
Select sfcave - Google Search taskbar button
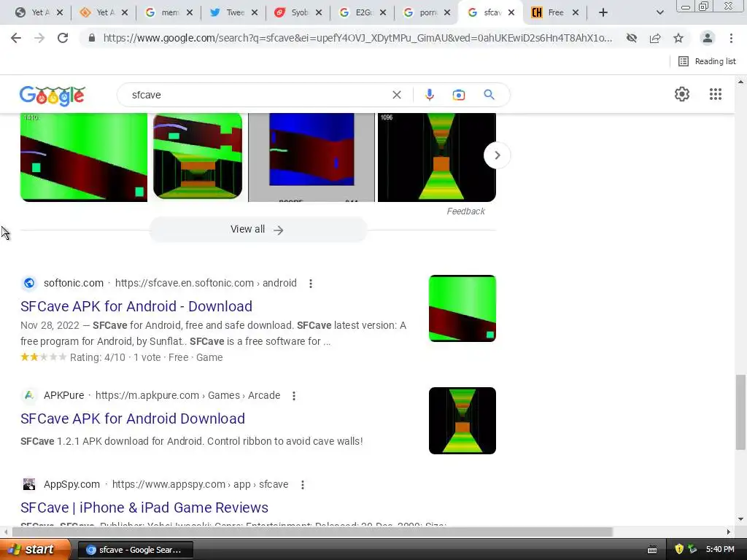point(135,550)
